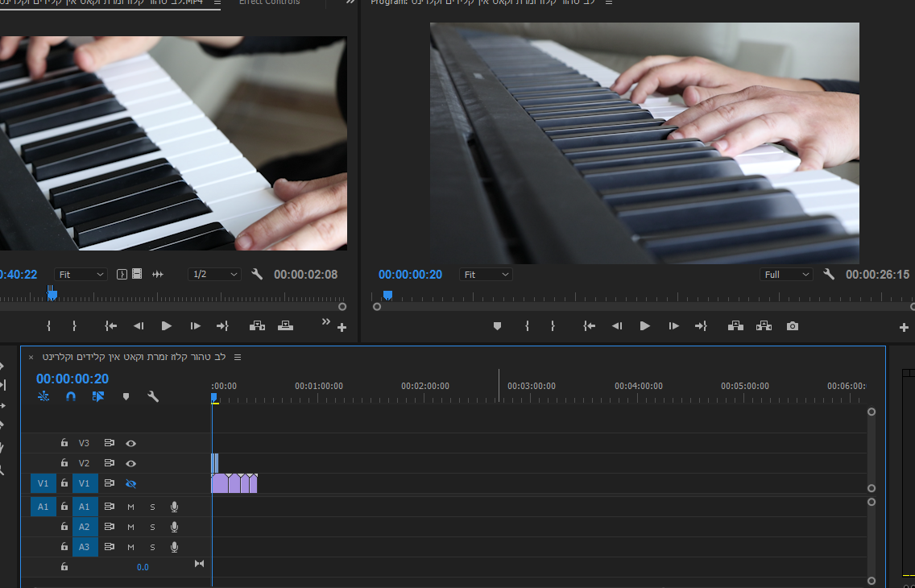This screenshot has width=915, height=588.
Task: Go to In point in Source monitor
Action: (x=110, y=326)
